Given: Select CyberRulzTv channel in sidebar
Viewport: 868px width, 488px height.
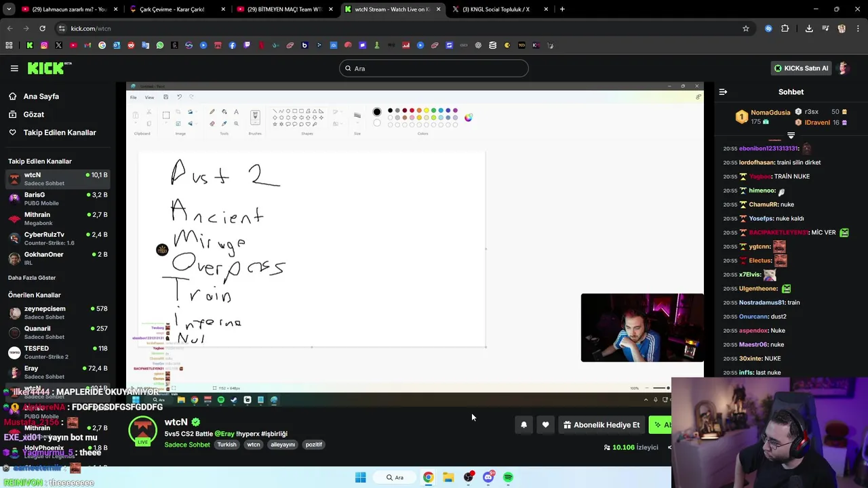Looking at the screenshot, I should (58, 239).
